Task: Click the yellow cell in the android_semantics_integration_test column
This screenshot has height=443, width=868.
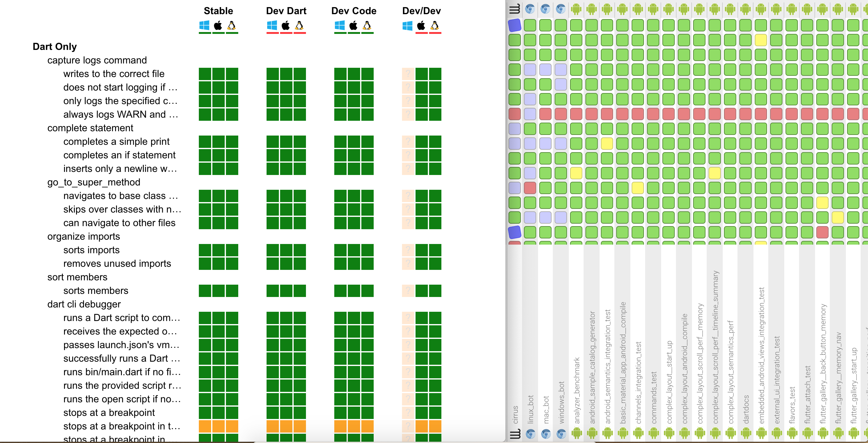Action: coord(607,144)
